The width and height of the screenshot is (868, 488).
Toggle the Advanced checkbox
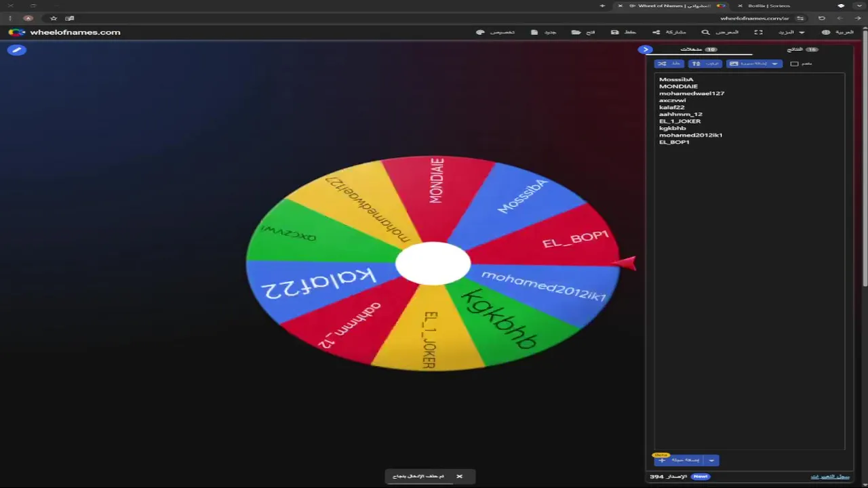click(794, 64)
